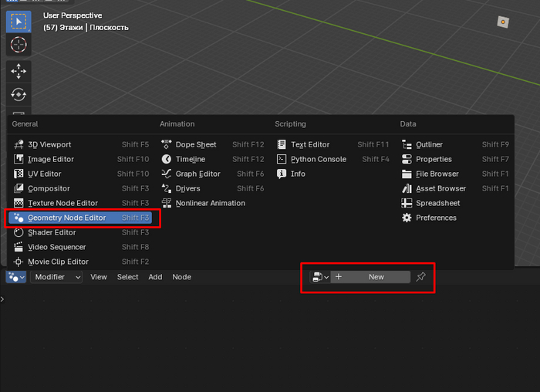Open the Add menu in header
Screen dimensions: 540x392
pos(155,277)
